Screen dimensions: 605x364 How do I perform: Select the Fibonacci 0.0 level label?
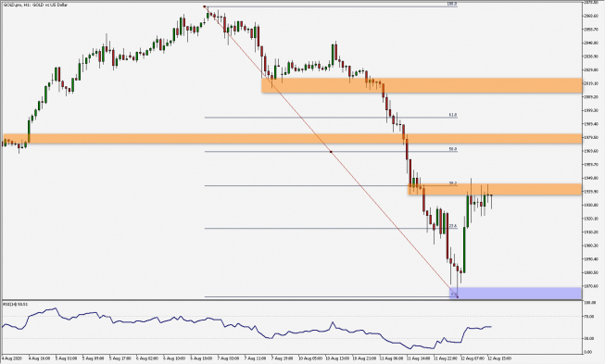point(454,295)
